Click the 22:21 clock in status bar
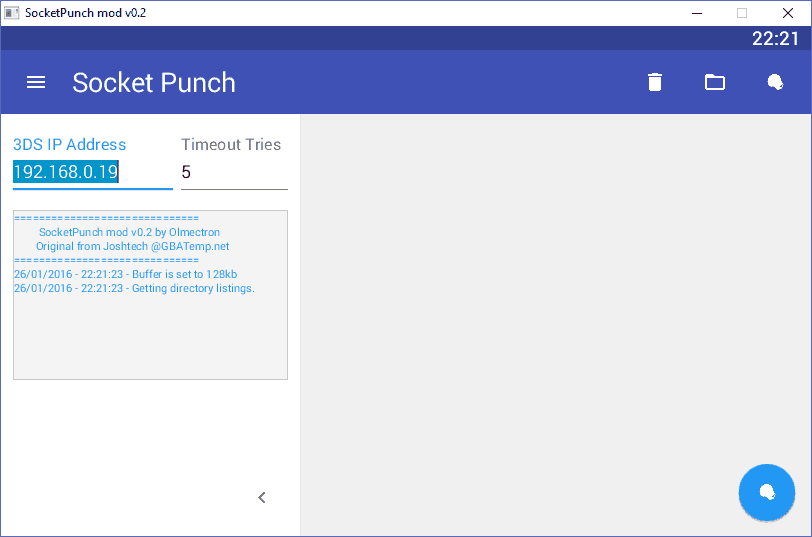Image resolution: width=812 pixels, height=537 pixels. pos(775,39)
